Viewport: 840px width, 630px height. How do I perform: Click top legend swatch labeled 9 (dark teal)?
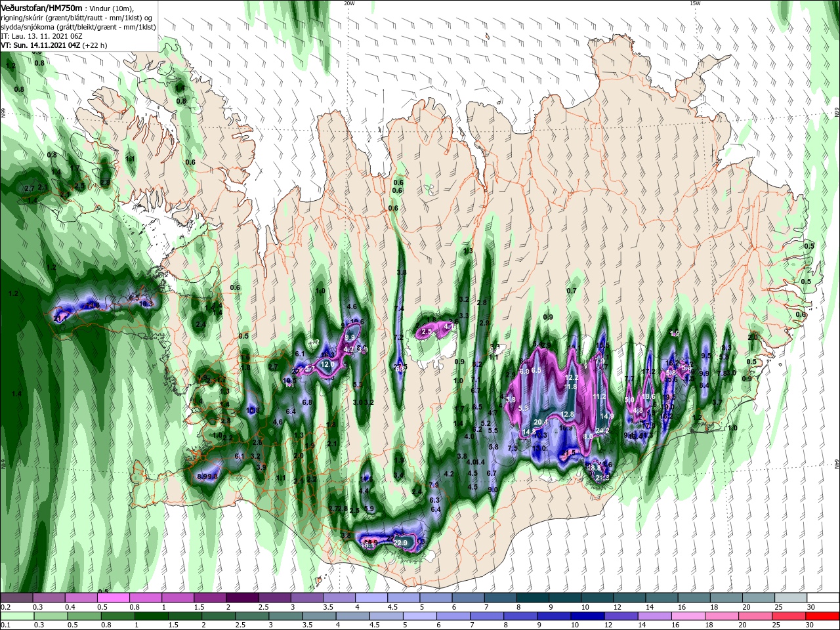(x=564, y=598)
